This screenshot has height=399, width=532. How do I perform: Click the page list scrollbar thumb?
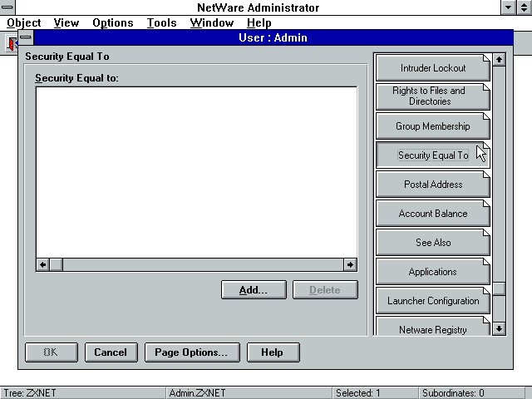point(499,289)
